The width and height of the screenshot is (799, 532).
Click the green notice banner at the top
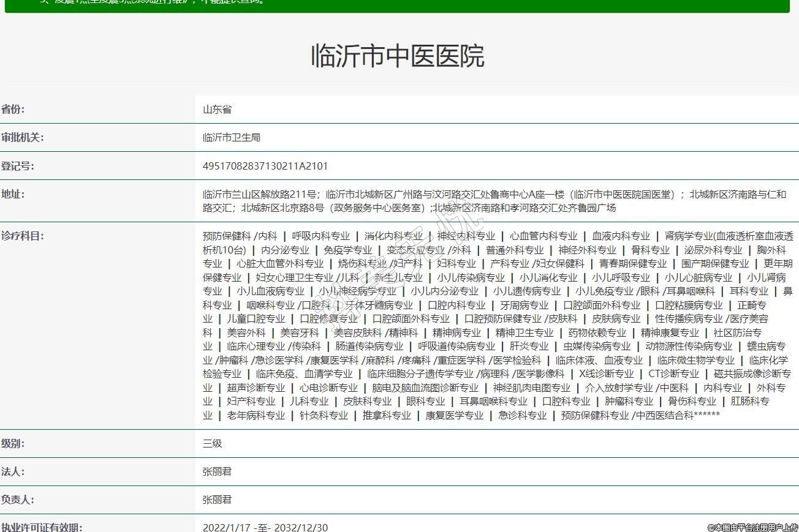coord(397,5)
